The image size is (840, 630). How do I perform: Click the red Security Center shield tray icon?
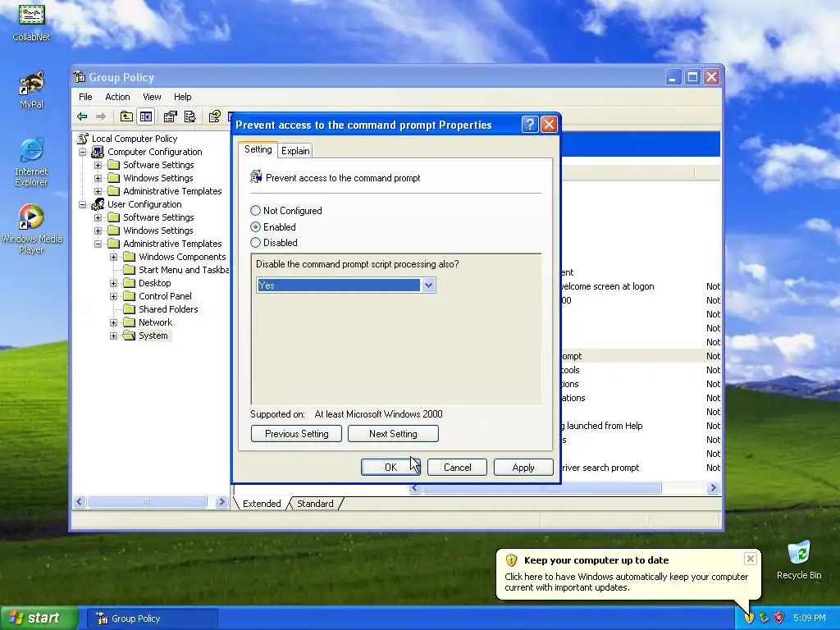pyautogui.click(x=779, y=618)
